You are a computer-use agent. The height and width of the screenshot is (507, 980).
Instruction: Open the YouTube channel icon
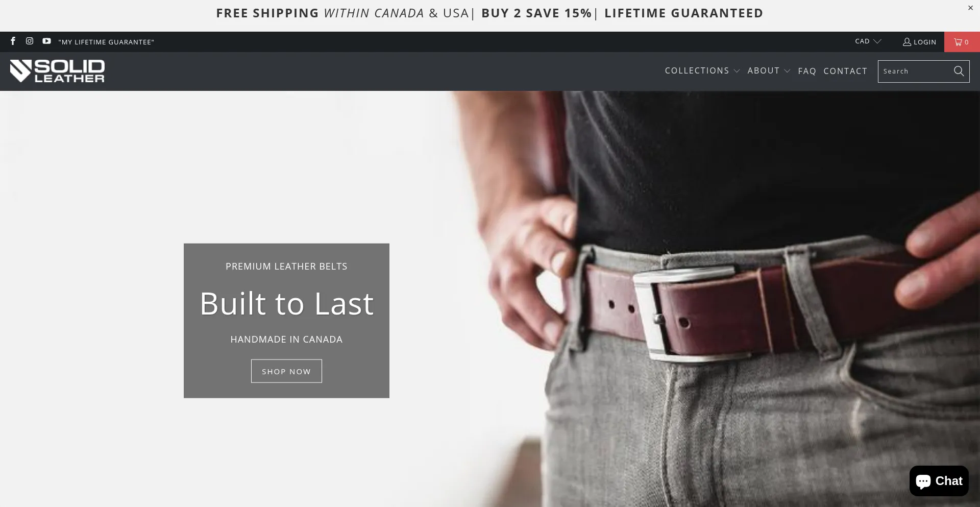pyautogui.click(x=46, y=41)
